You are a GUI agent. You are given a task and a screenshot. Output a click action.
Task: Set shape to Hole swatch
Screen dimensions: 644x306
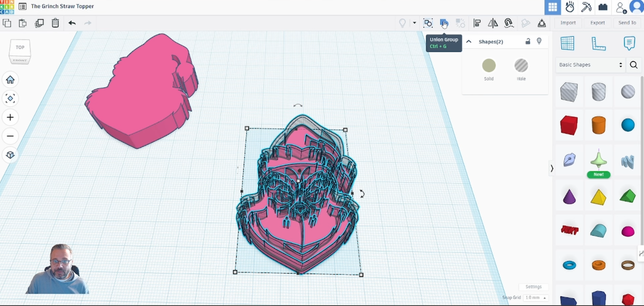[x=521, y=66]
